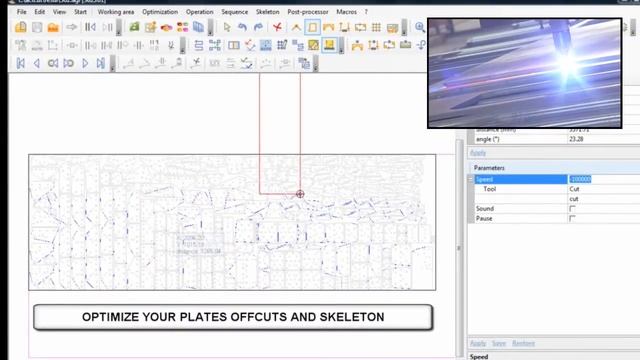Click the vertical scrollbar beside the nesting view
640x360 pixels.
459,248
